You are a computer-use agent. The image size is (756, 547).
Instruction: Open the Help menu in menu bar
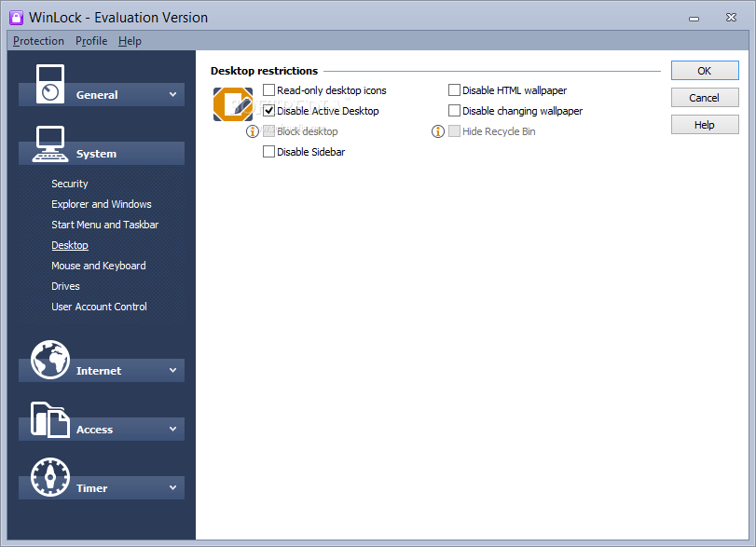[x=130, y=41]
